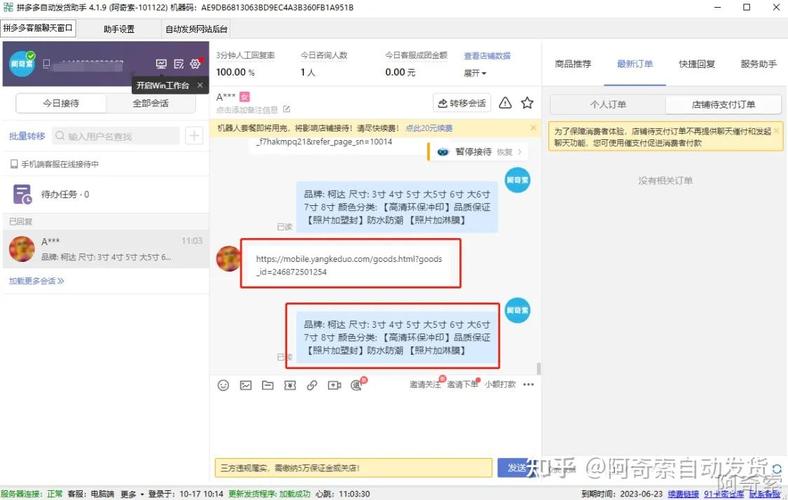Select 店铺待支付订单 sub-tab

click(724, 105)
